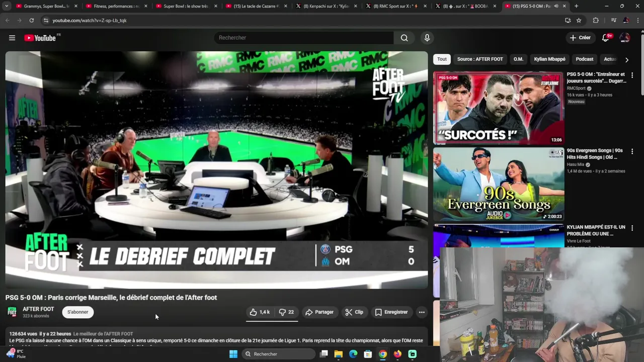Open 'KYLIAN MBAPPÉ EST-IL UN PROBLÈME' title
This screenshot has height=362, width=644.
[596, 230]
